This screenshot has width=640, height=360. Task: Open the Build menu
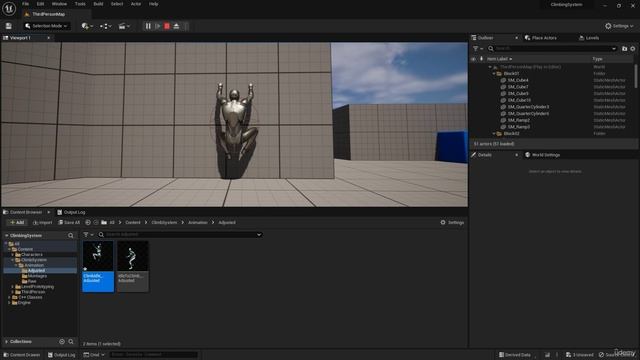tap(98, 4)
